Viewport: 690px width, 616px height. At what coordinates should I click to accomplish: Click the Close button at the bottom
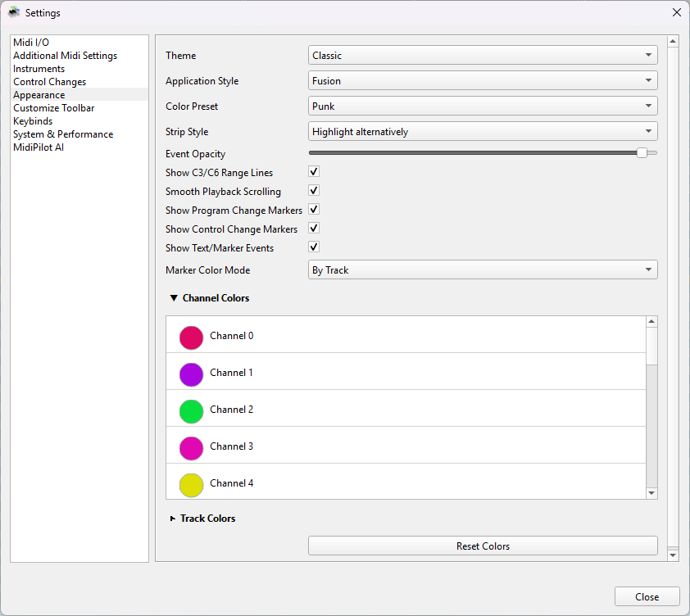pos(647,596)
